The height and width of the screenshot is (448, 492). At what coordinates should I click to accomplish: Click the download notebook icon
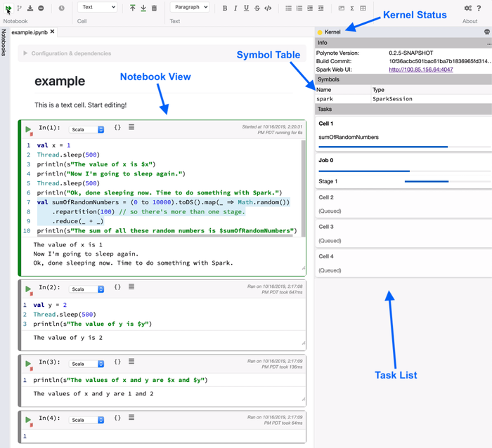pos(30,8)
